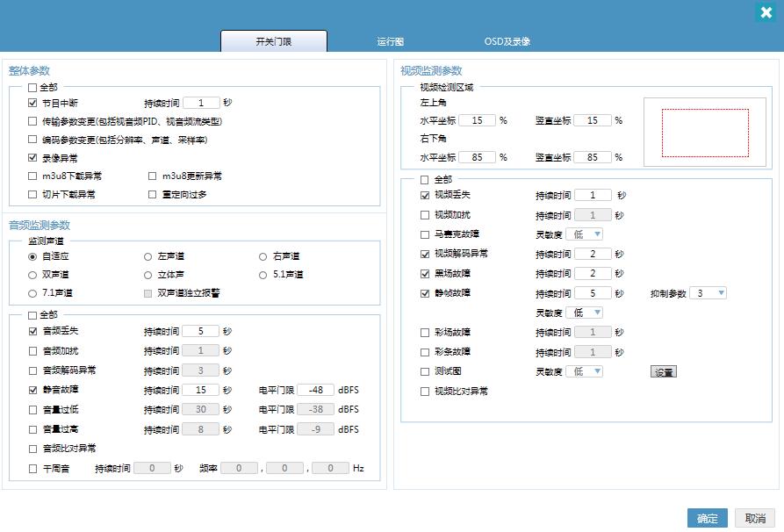Image resolution: width=784 pixels, height=532 pixels.
Task: Enable the 视频加扰 checkbox
Action: tap(426, 215)
